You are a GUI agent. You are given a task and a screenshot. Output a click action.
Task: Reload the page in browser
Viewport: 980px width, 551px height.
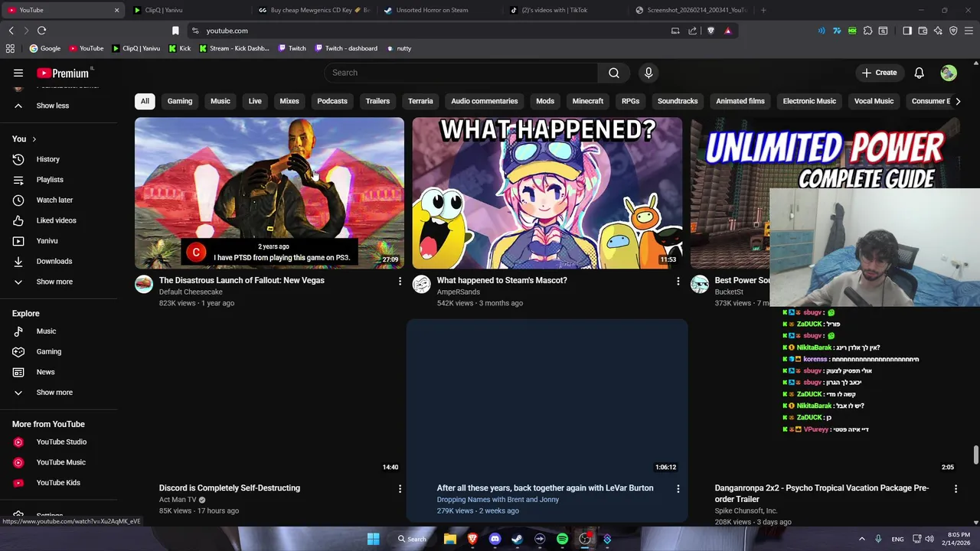click(41, 31)
